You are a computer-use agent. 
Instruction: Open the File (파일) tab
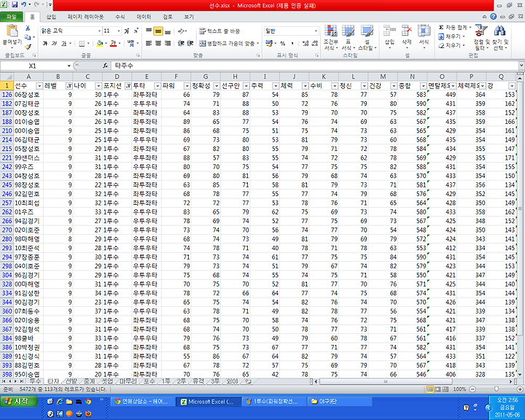[12, 17]
